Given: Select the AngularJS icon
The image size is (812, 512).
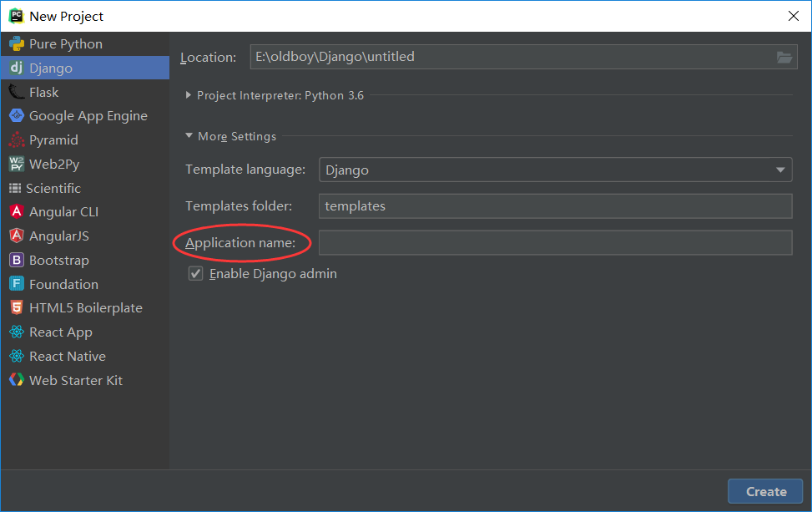Looking at the screenshot, I should click(x=17, y=236).
